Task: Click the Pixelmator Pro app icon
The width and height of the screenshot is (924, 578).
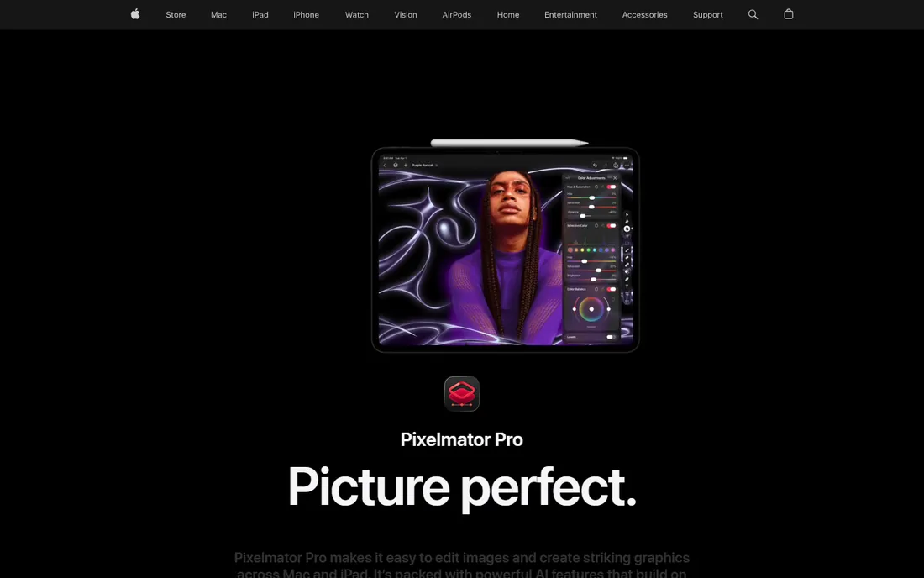Action: coord(461,393)
